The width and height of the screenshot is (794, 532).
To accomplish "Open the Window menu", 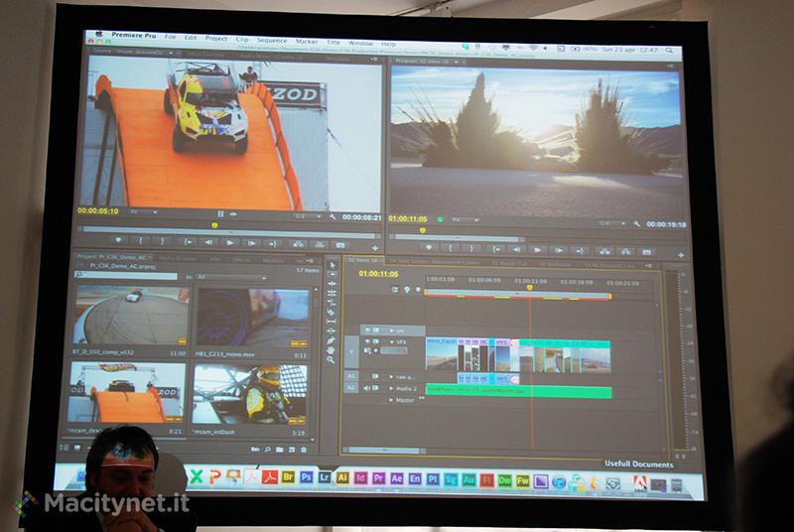I will 360,43.
